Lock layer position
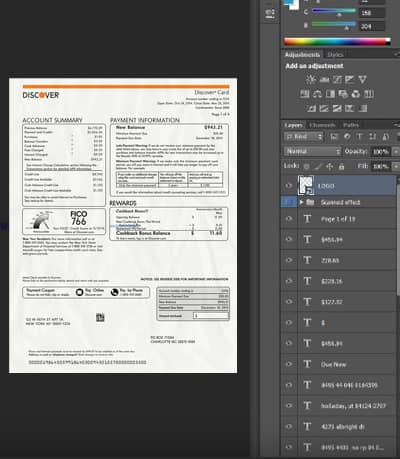 pos(330,166)
